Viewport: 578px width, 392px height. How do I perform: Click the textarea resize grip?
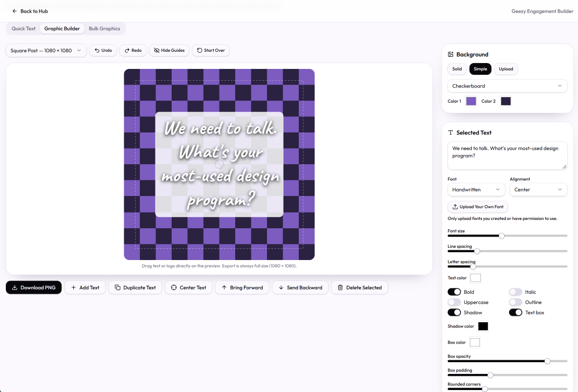pyautogui.click(x=564, y=167)
